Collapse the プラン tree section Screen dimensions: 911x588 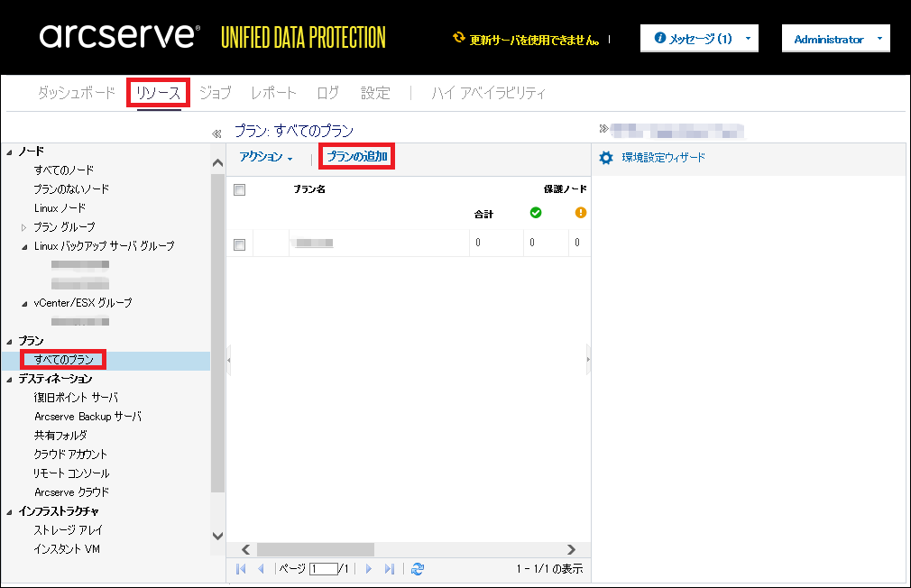click(9, 342)
